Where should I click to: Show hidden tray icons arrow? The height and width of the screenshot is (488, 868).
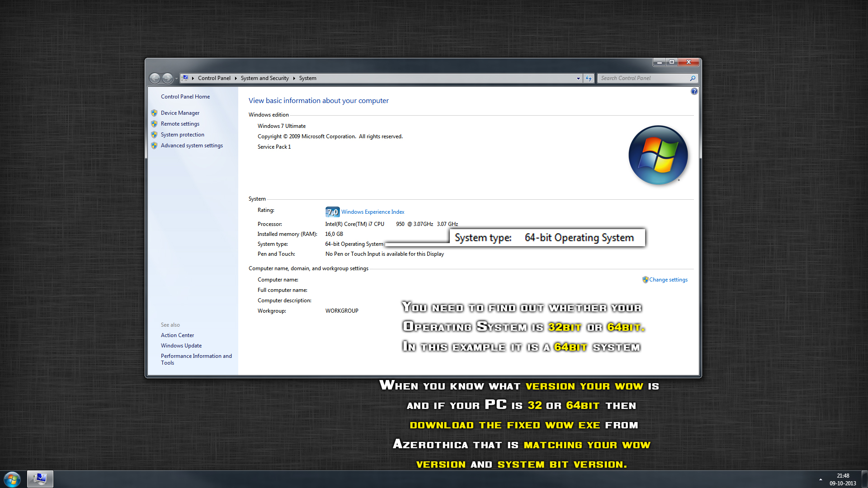[821, 479]
